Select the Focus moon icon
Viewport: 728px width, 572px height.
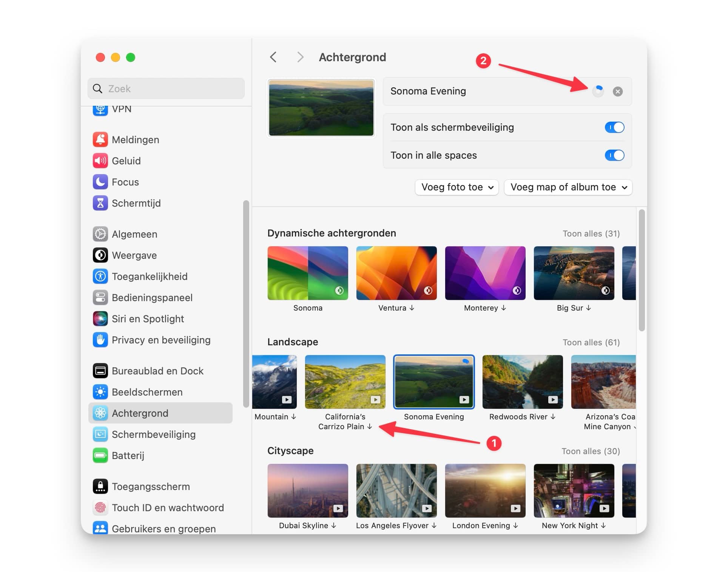pyautogui.click(x=100, y=182)
